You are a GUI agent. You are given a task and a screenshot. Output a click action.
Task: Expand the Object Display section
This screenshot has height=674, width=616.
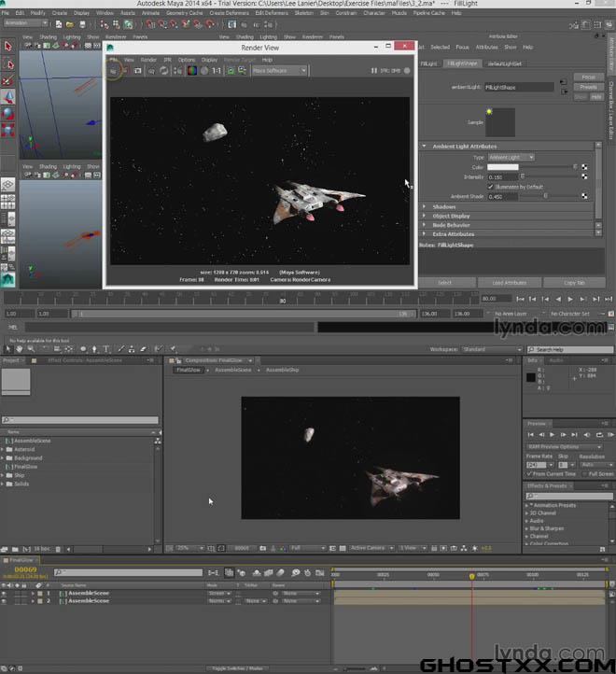point(425,216)
